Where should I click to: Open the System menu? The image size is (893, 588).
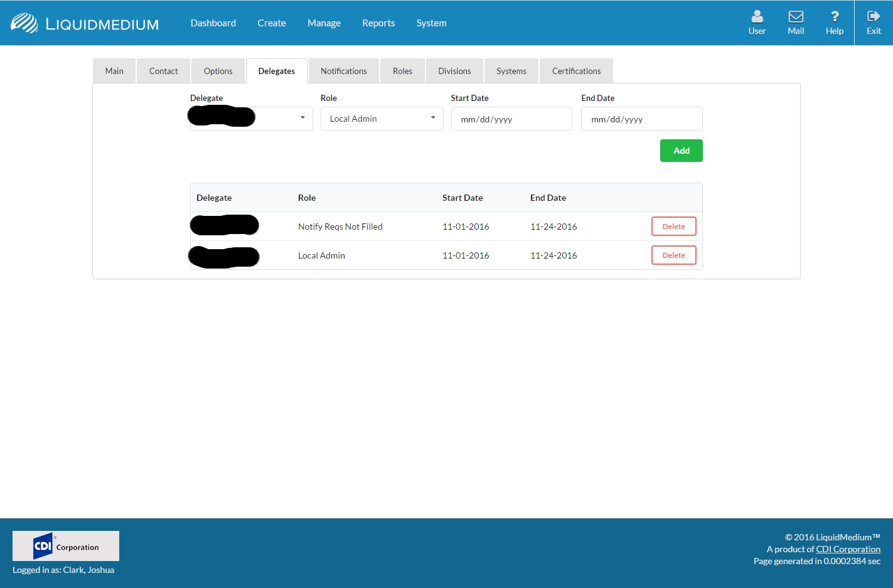[x=431, y=23]
